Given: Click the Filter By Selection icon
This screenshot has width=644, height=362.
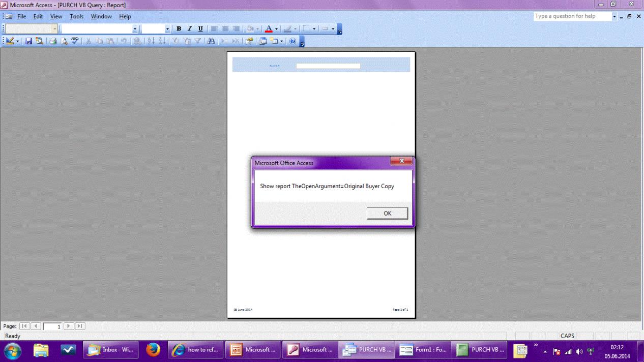Looking at the screenshot, I should (176, 41).
